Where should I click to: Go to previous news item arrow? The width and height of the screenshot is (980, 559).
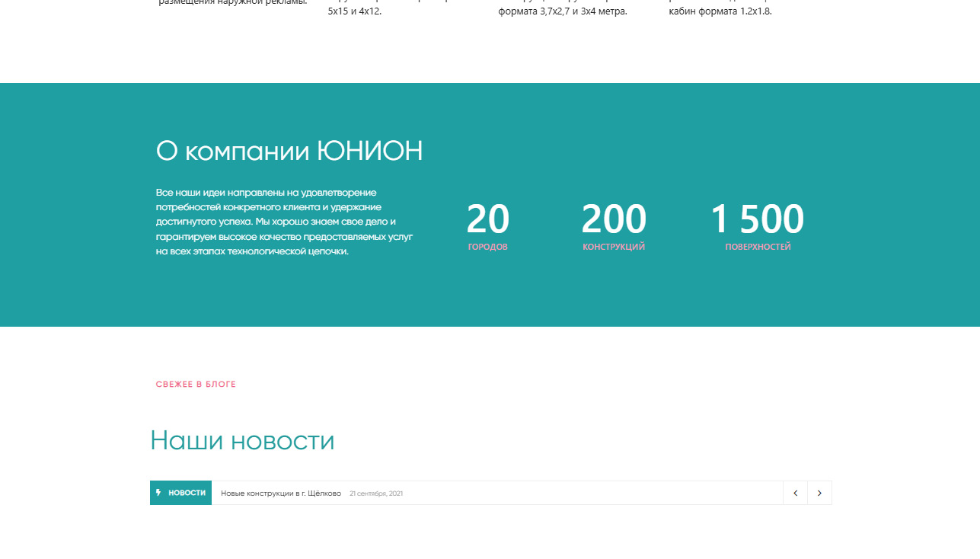795,493
